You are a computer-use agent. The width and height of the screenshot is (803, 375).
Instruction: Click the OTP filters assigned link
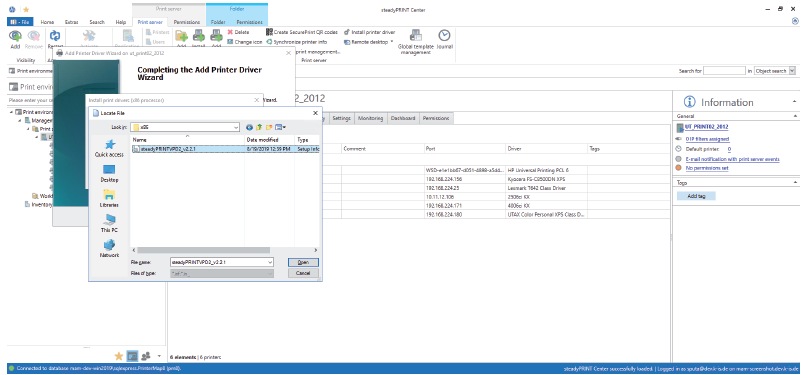click(x=707, y=138)
